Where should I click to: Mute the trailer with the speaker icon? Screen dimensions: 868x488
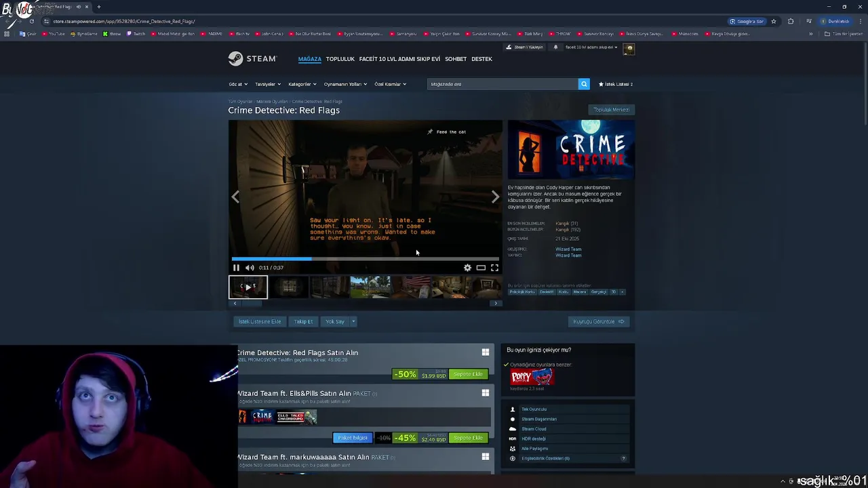pos(250,268)
